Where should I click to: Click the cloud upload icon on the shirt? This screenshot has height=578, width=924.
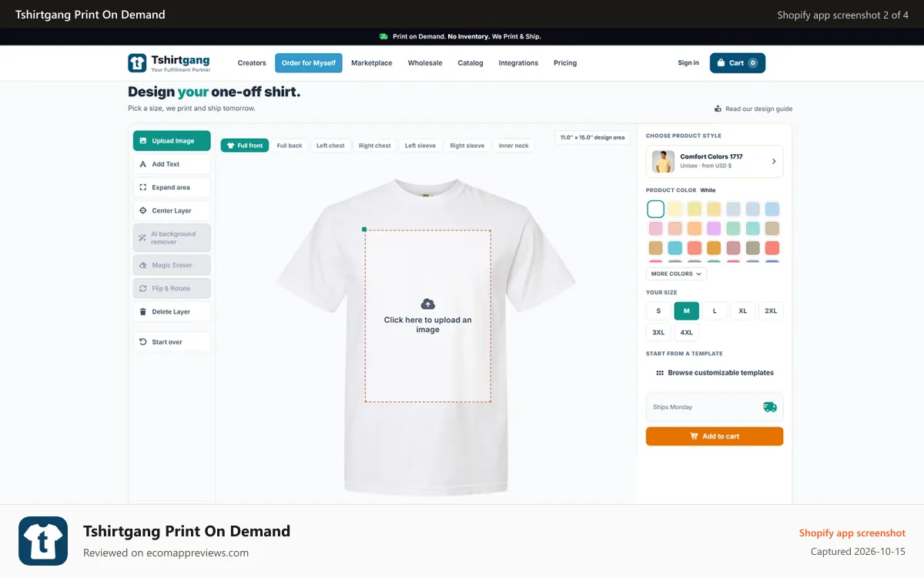tap(428, 304)
